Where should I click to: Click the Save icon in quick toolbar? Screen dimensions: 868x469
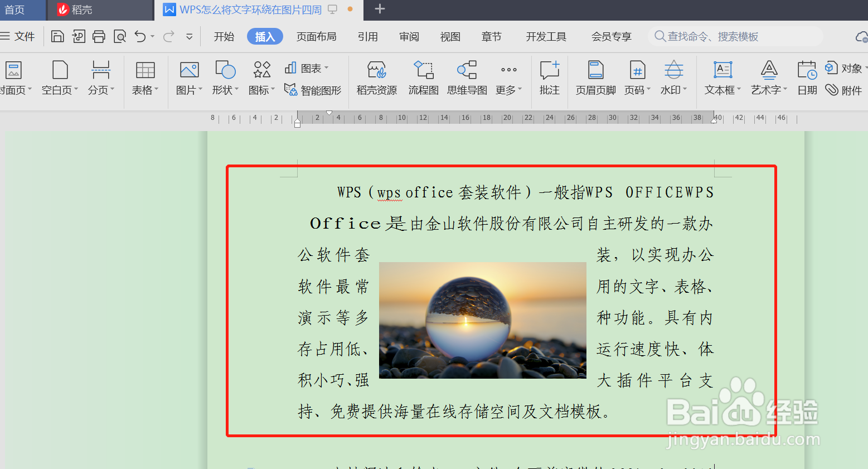pyautogui.click(x=57, y=37)
